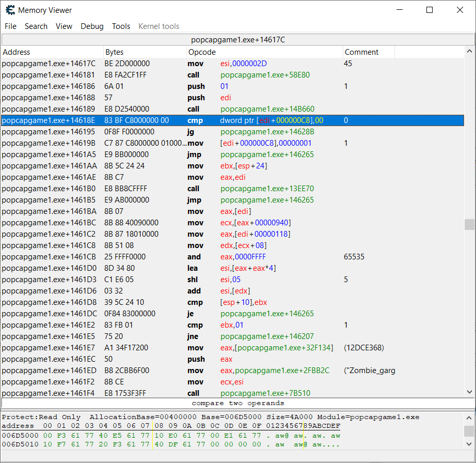The image size is (476, 463).
Task: Click the "Zombie_garg" comment text
Action: pyautogui.click(x=370, y=371)
